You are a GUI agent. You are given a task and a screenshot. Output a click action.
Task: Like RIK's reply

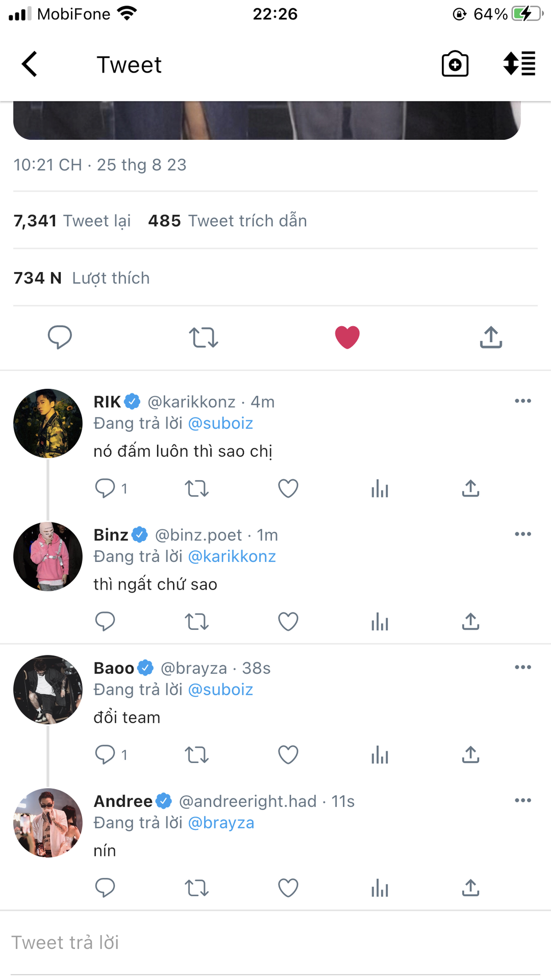tap(288, 488)
